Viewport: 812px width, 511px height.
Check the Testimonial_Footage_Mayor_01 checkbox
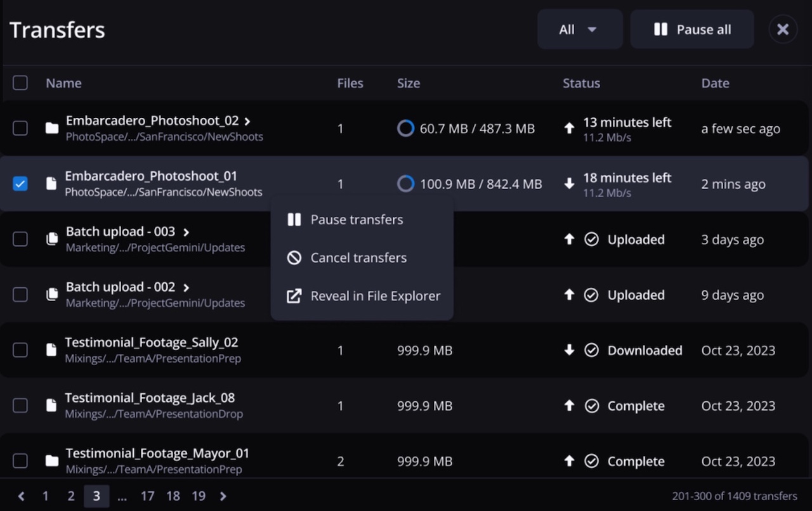[20, 461]
